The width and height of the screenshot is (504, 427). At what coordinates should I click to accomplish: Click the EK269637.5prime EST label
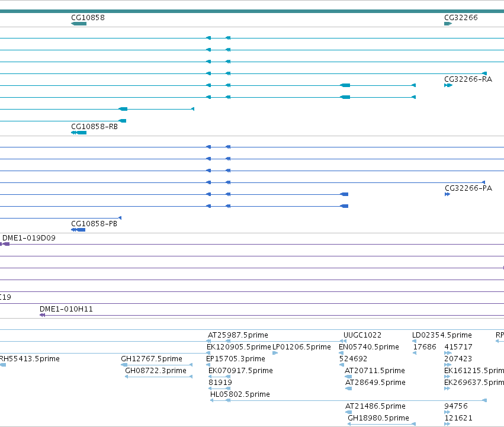[x=474, y=383]
